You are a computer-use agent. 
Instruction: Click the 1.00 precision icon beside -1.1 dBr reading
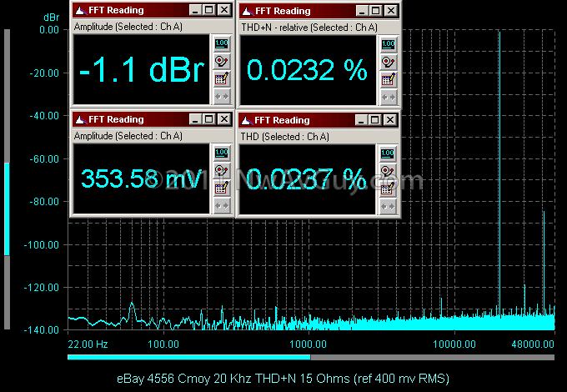[222, 44]
